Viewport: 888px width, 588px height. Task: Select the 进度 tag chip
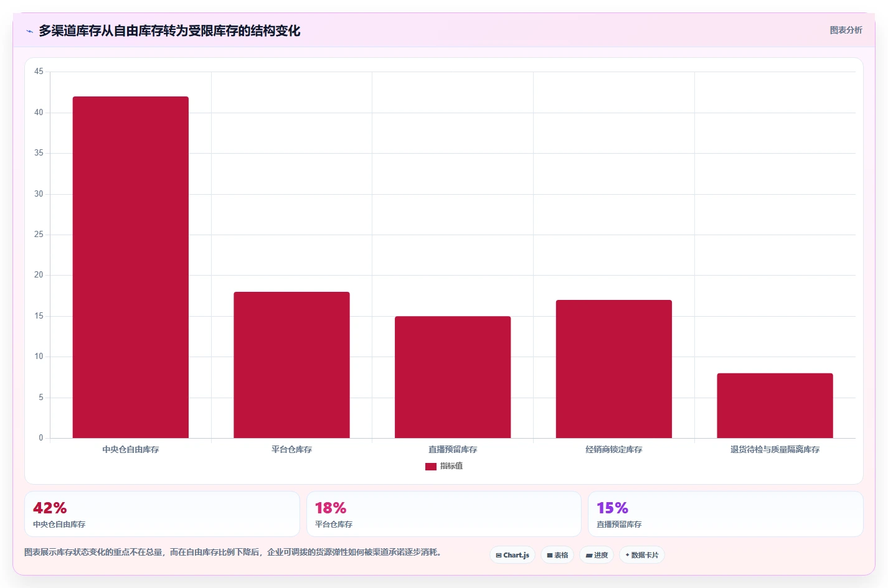(x=597, y=555)
